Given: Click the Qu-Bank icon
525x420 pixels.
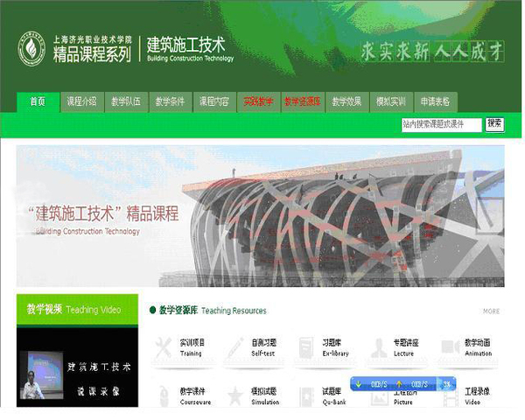Looking at the screenshot, I should 306,396.
